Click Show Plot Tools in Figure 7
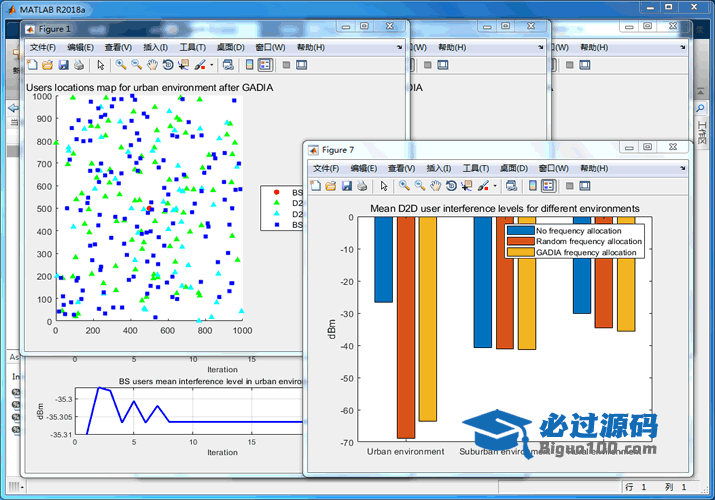This screenshot has width=715, height=500. coord(585,186)
